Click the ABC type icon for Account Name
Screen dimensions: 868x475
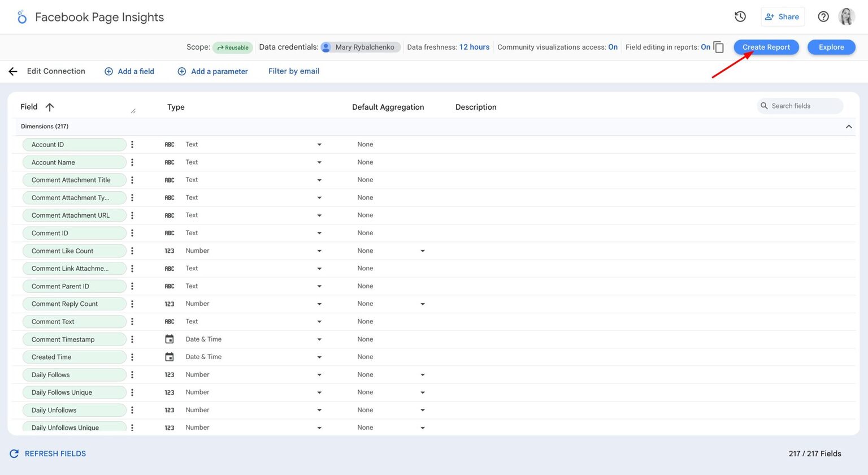pyautogui.click(x=170, y=162)
